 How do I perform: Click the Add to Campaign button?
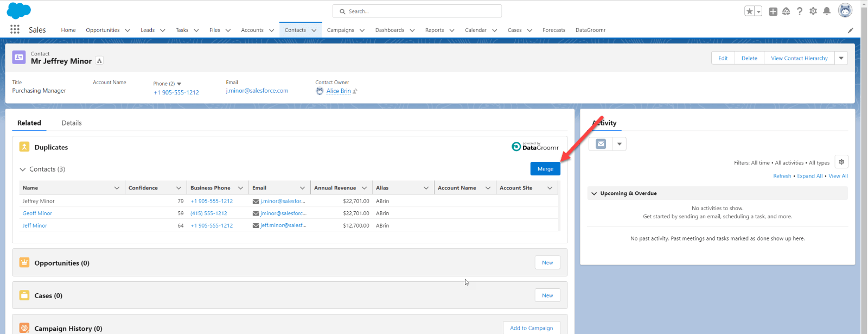pos(532,328)
